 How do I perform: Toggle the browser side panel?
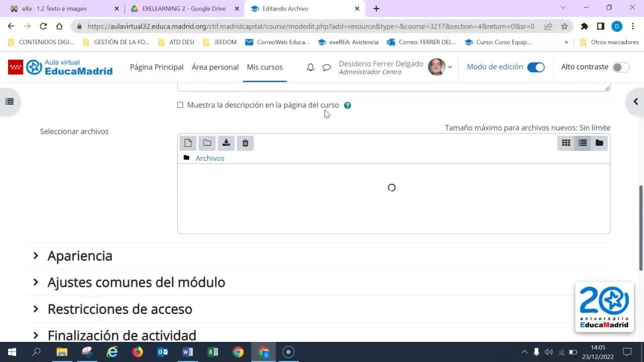coord(601,26)
